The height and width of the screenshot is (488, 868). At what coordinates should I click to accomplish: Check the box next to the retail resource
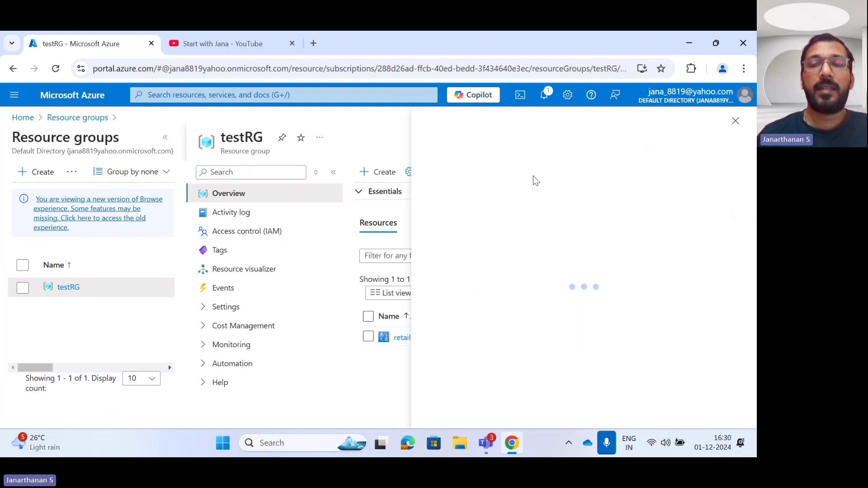tap(368, 336)
